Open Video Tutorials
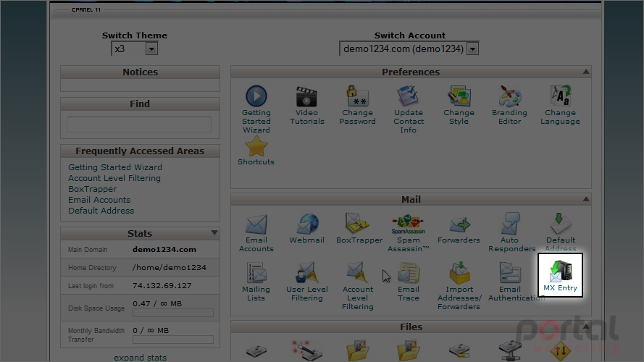The image size is (644, 362). 306,96
